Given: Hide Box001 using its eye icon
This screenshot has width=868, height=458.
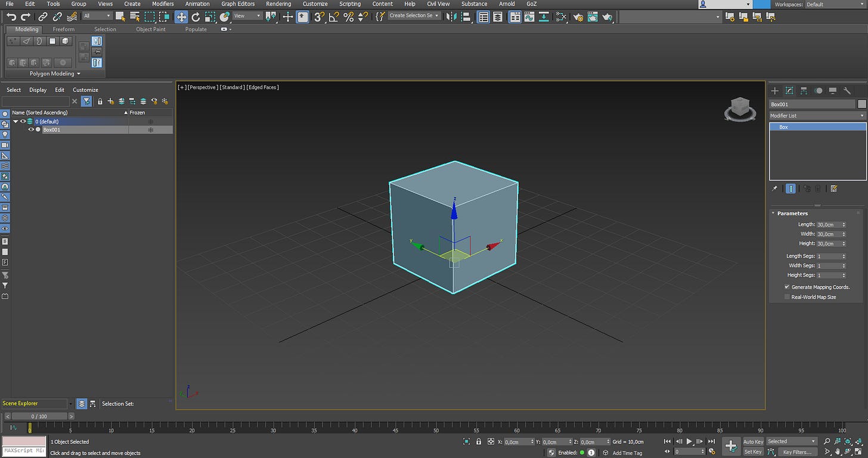Looking at the screenshot, I should pos(31,129).
